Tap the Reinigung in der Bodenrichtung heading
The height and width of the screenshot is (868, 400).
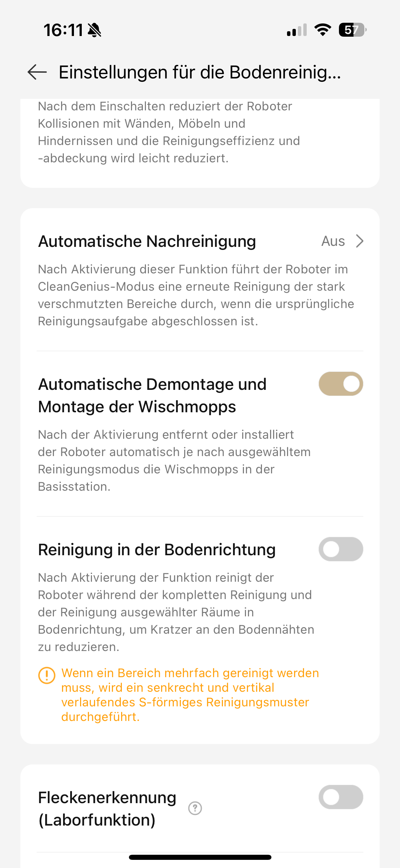pyautogui.click(x=157, y=549)
